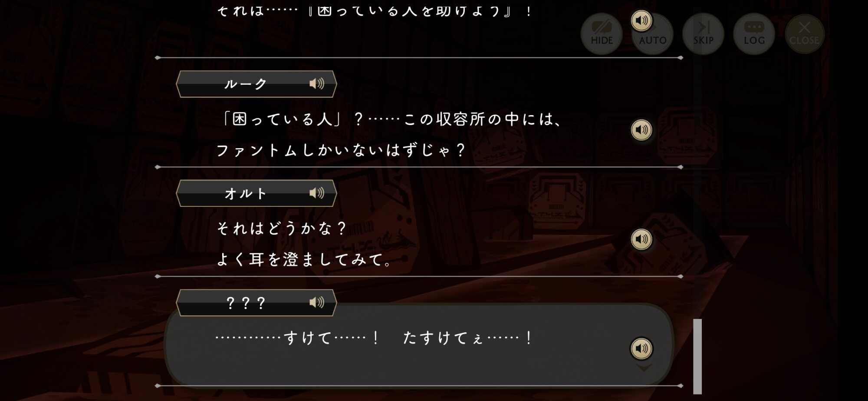868x401 pixels.
Task: Replay voice for top 困っている人を助けよう line
Action: (x=641, y=20)
